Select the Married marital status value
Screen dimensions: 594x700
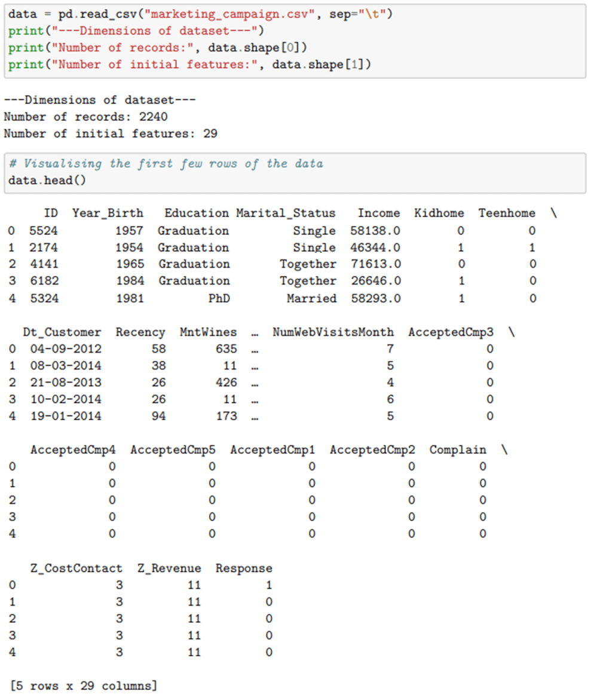[311, 299]
